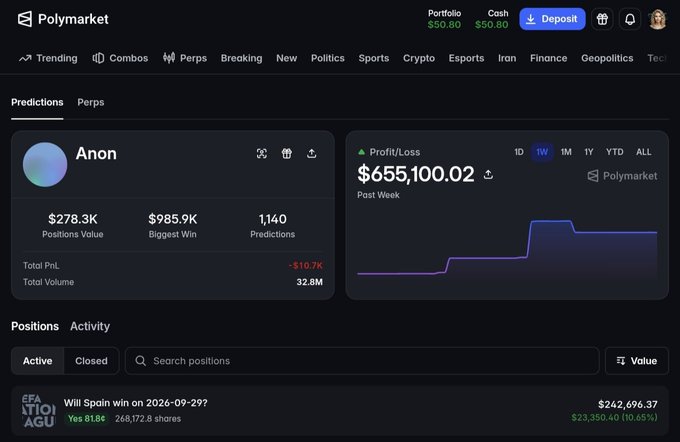
Task: Open the user profile avatar menu
Action: point(657,19)
